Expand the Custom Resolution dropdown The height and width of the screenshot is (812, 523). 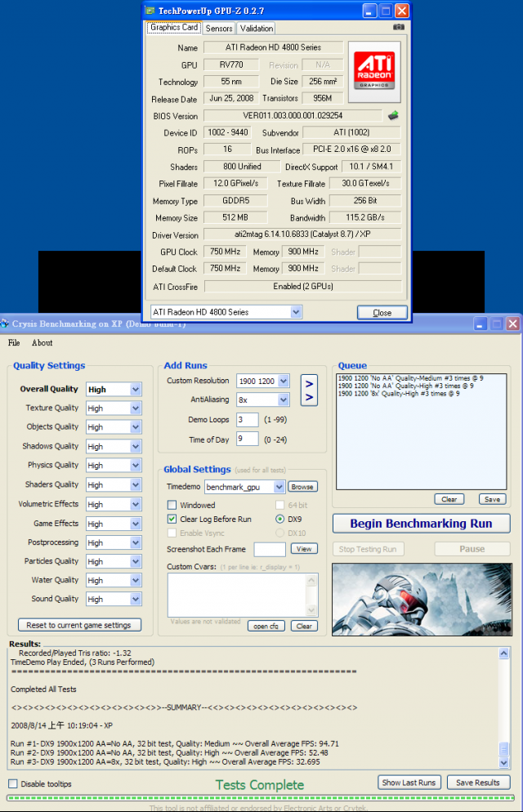click(x=284, y=381)
